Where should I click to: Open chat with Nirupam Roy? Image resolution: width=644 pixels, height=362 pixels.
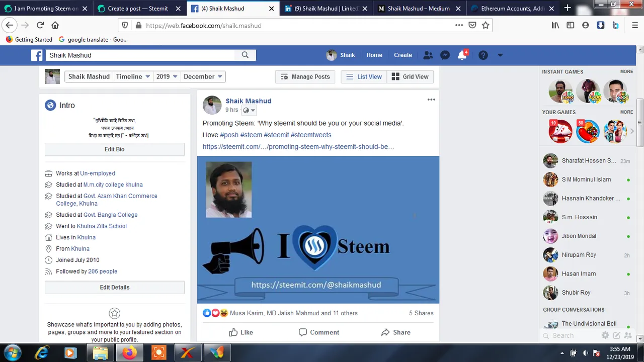pos(587,255)
